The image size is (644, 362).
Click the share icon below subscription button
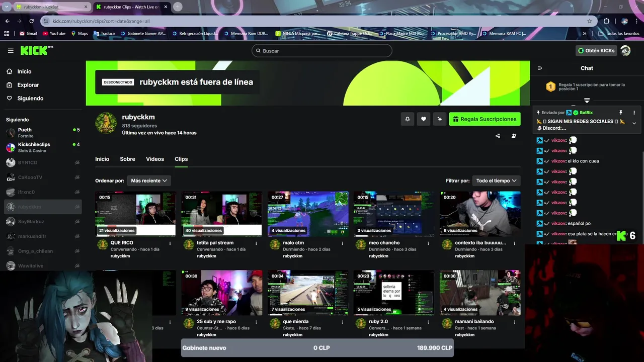498,136
